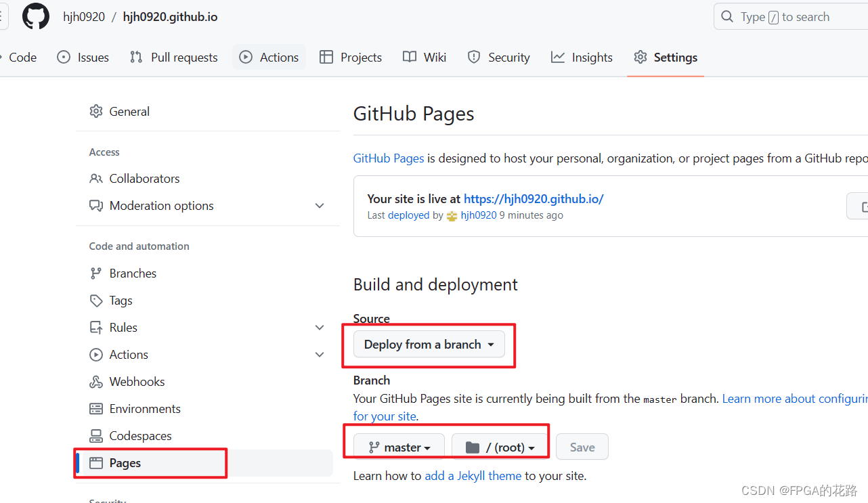Click the Insights graph icon
The height and width of the screenshot is (503, 868).
coord(558,58)
